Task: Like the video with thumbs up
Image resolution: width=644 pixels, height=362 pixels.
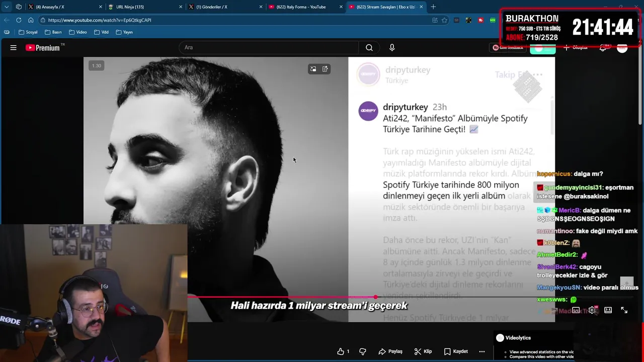Action: coord(344,351)
